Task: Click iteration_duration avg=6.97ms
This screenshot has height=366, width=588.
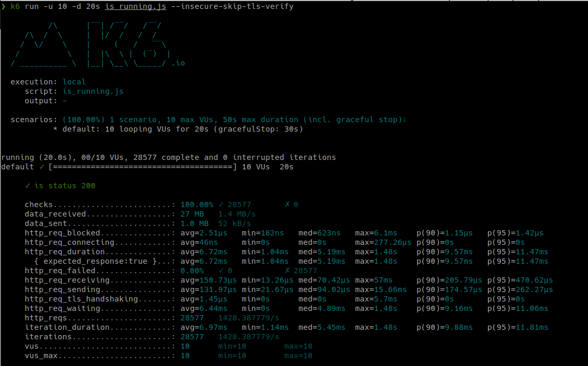Action: 204,327
